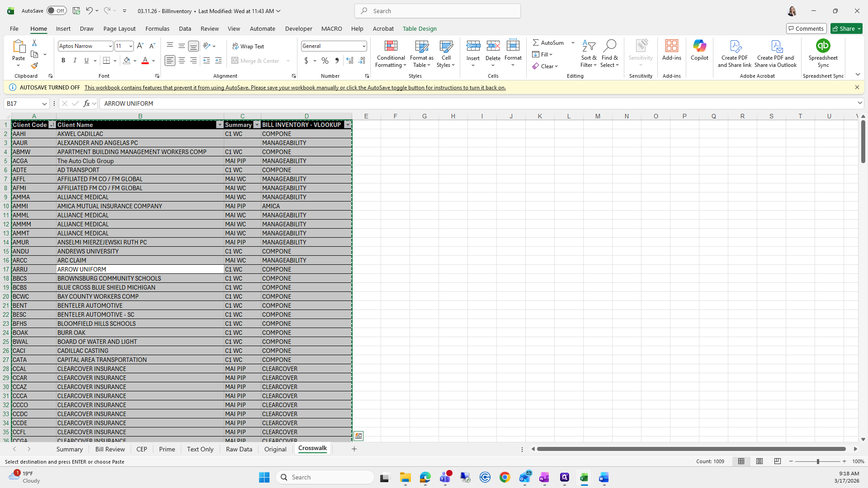Click the zoom slider in status bar

point(817,461)
